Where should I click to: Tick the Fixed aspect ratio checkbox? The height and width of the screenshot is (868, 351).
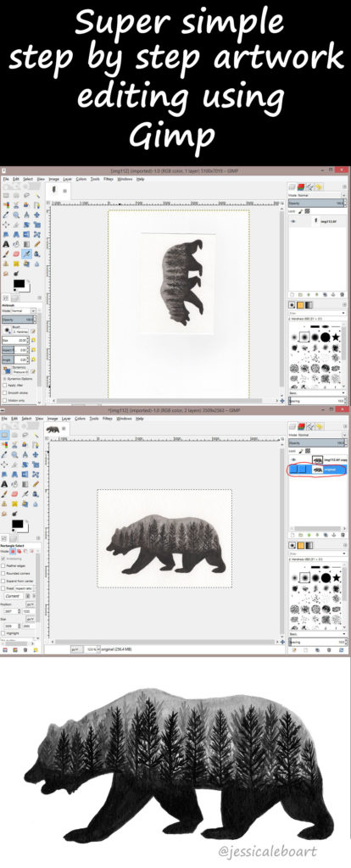(x=3, y=588)
